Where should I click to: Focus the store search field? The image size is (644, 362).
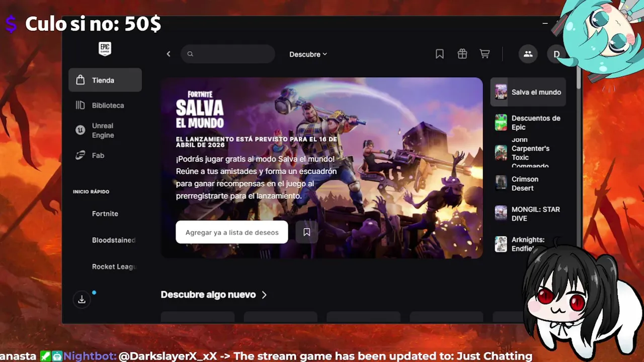pos(228,54)
